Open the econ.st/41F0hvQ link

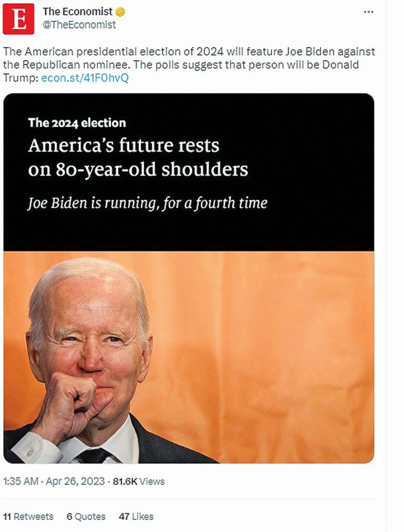(x=85, y=78)
